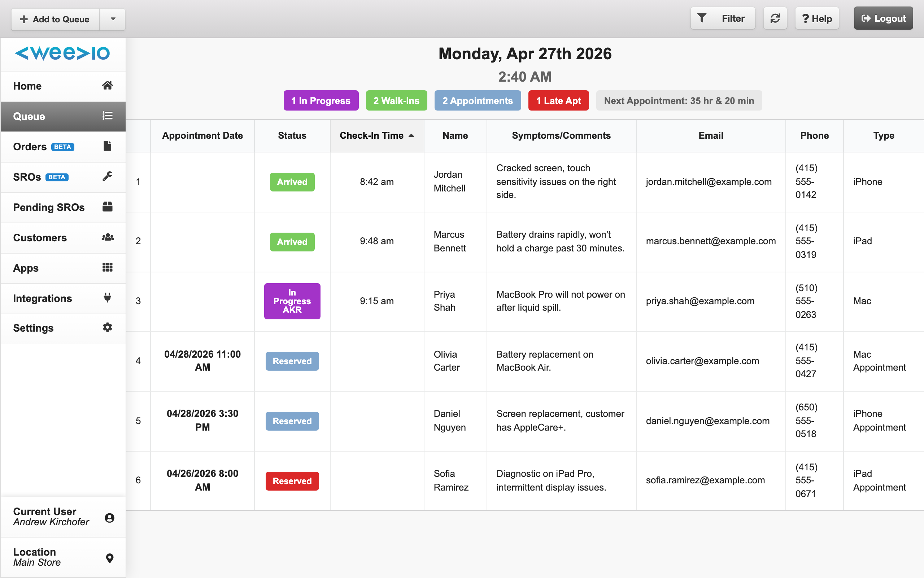
Task: Click Daniel Nguyen's Reserved status
Action: click(292, 421)
